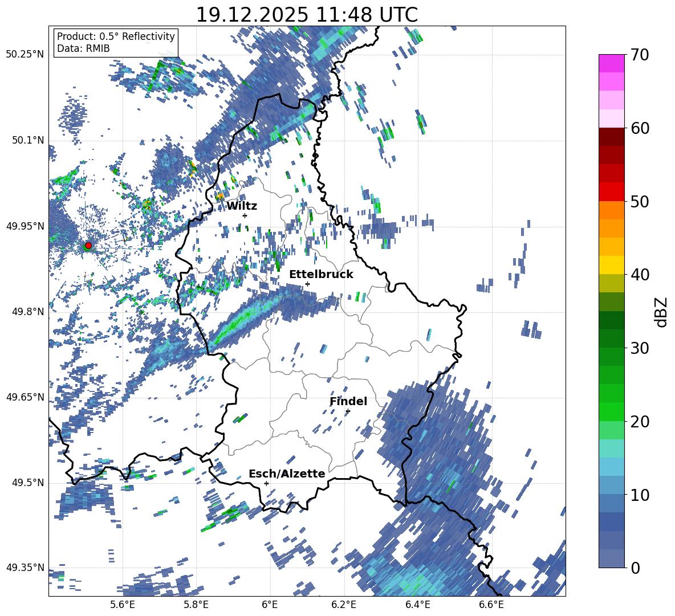Click the Findel location label
Viewport: 675px width, 616px height.
point(348,401)
